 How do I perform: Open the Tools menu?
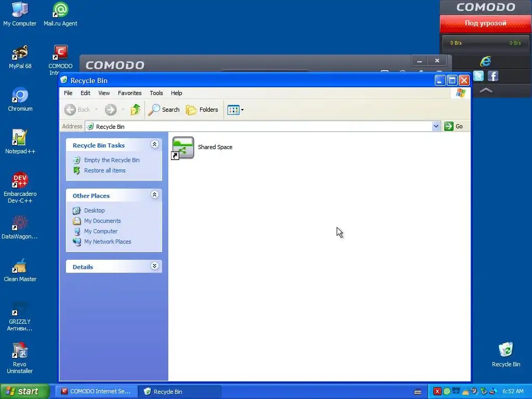click(156, 93)
